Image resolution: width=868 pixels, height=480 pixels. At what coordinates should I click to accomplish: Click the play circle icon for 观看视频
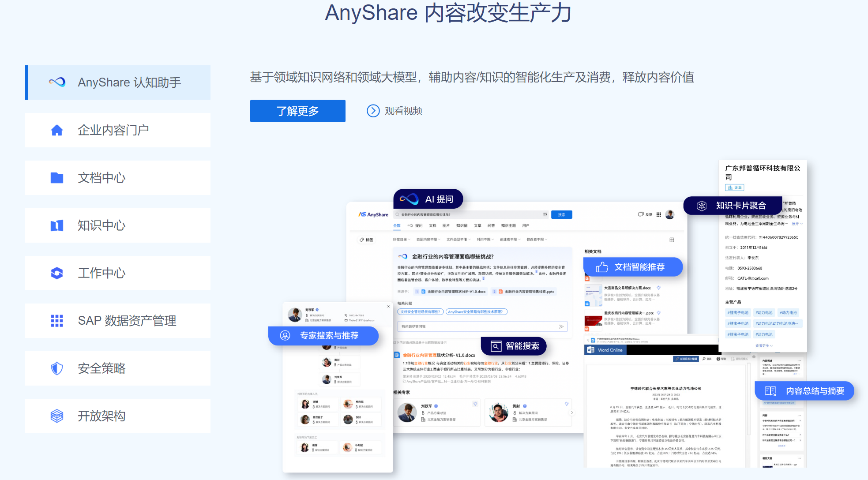coord(373,111)
